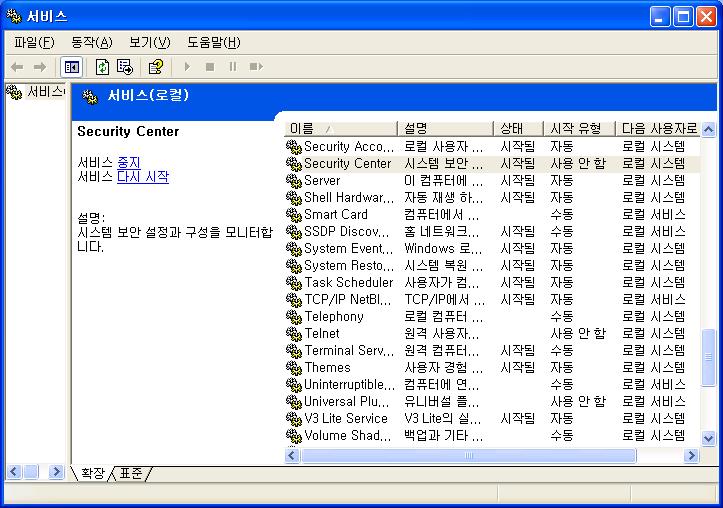Click the console tree pane scroll left arrow

[x=14, y=472]
